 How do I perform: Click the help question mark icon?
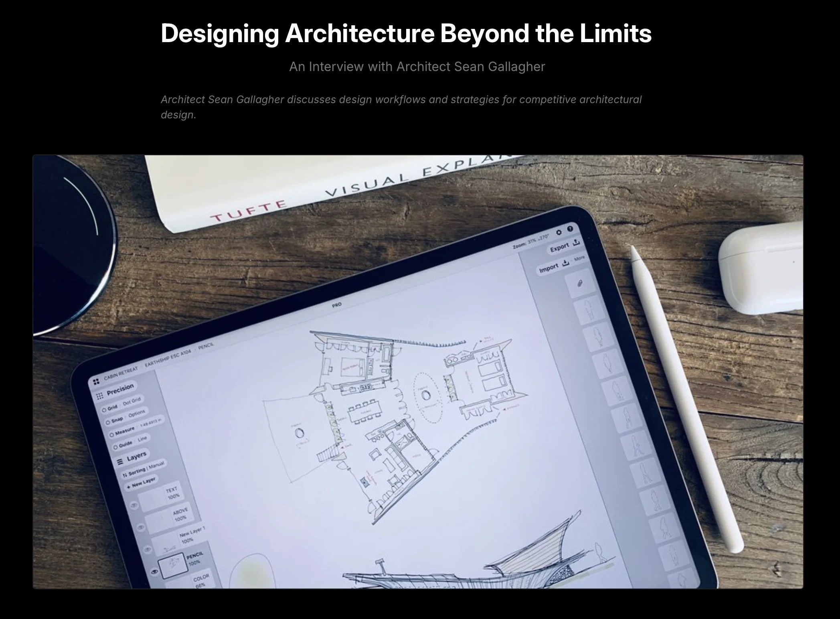[x=570, y=229]
